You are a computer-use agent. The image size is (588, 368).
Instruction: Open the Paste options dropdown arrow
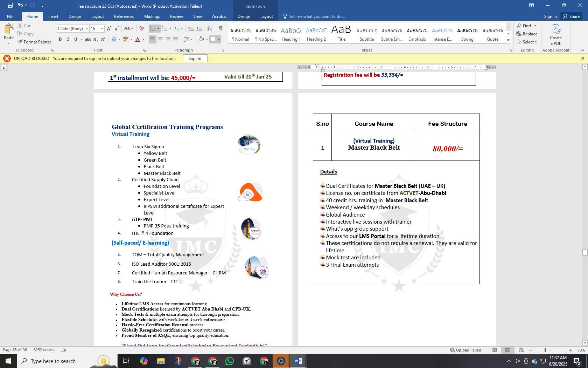pos(9,43)
